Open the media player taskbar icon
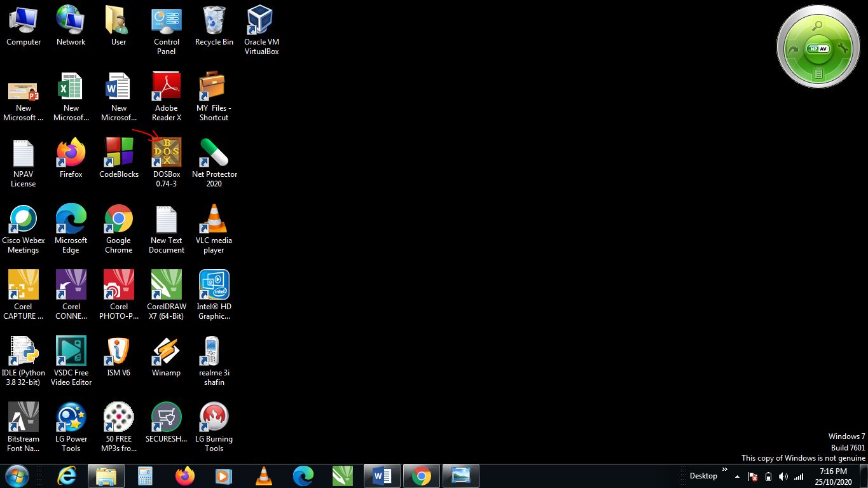This screenshot has width=868, height=488. pyautogui.click(x=224, y=476)
